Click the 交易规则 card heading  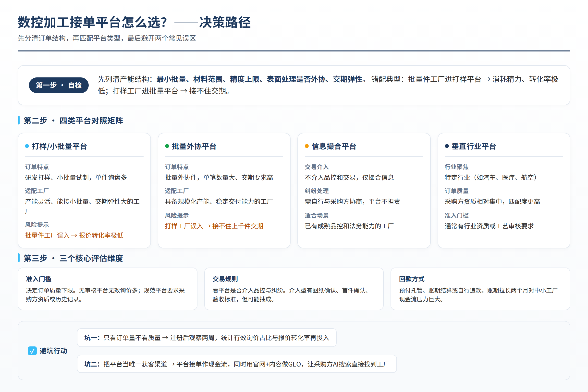pos(225,279)
